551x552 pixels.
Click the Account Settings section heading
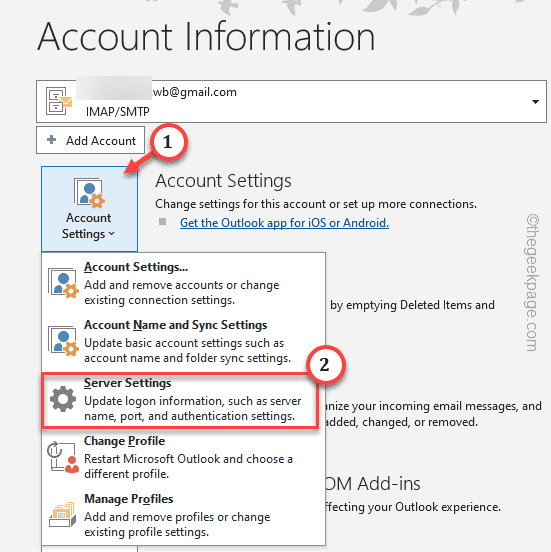click(x=223, y=181)
